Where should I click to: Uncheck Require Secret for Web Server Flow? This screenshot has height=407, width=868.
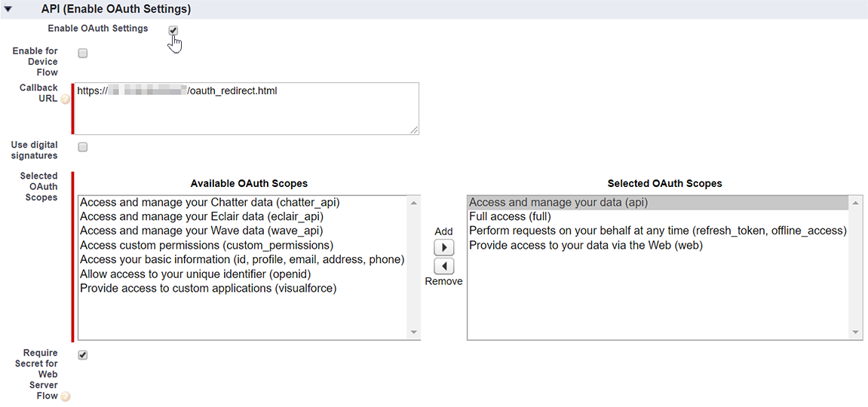82,355
